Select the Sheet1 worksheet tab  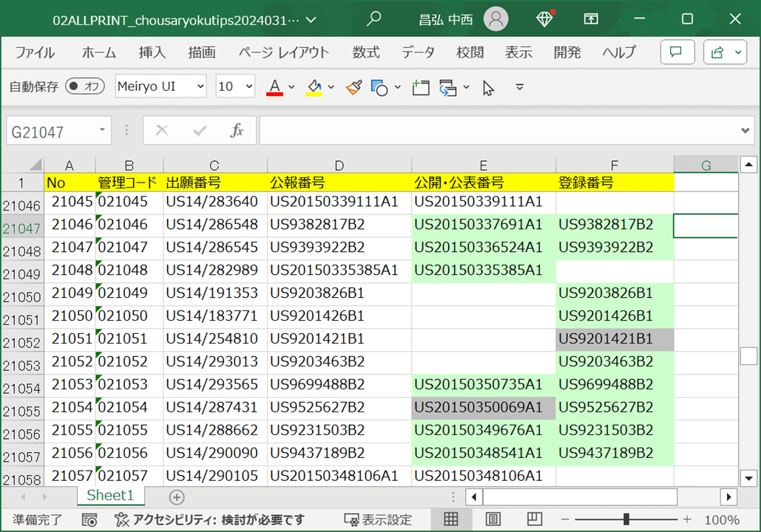[110, 495]
